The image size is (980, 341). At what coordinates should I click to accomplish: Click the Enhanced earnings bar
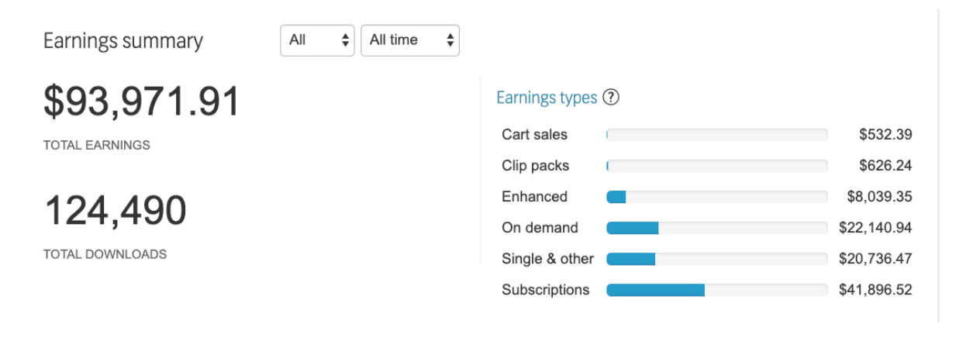[x=716, y=197]
